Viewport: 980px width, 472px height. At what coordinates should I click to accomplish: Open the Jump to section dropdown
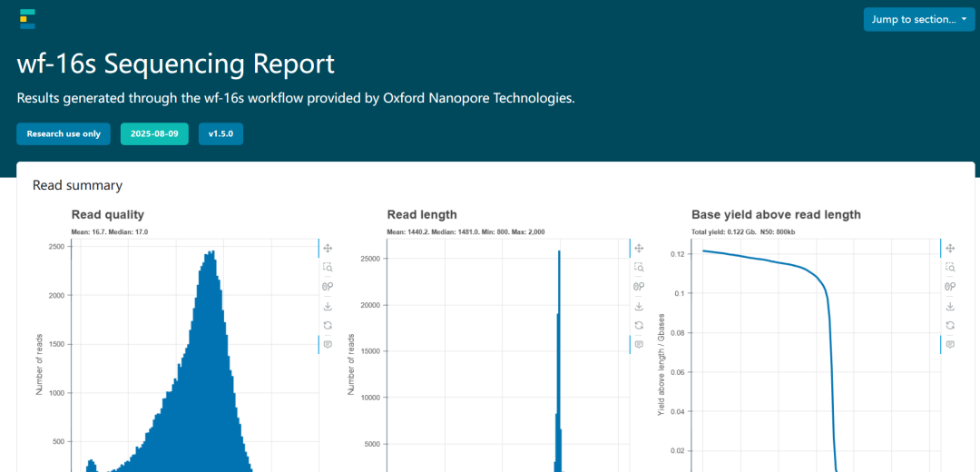click(918, 19)
